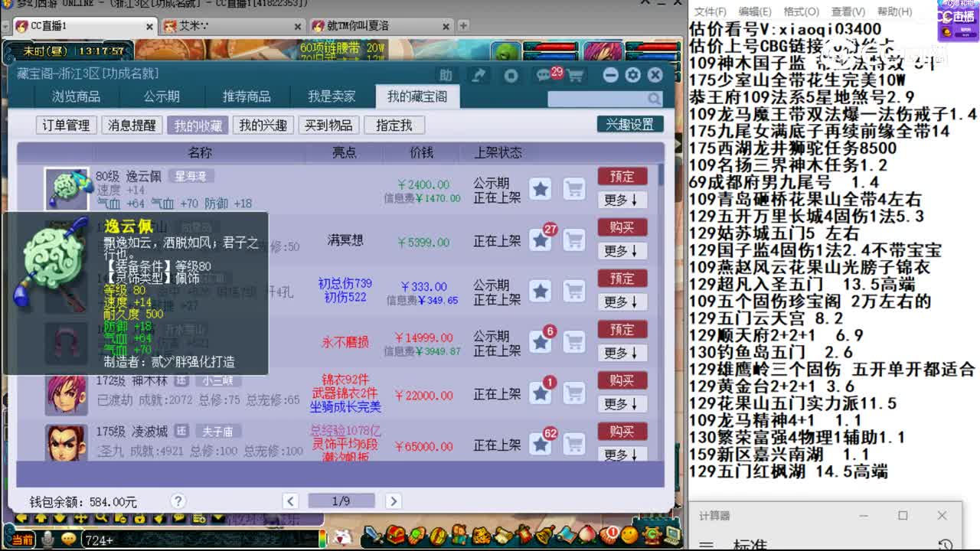This screenshot has width=980, height=551.
Task: Open the header shopping cart icon
Action: click(x=575, y=75)
